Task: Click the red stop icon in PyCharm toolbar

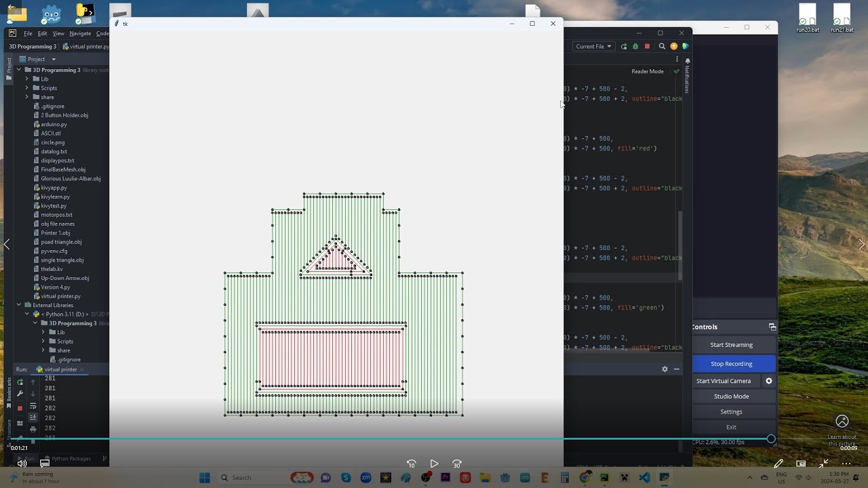Action: click(647, 46)
